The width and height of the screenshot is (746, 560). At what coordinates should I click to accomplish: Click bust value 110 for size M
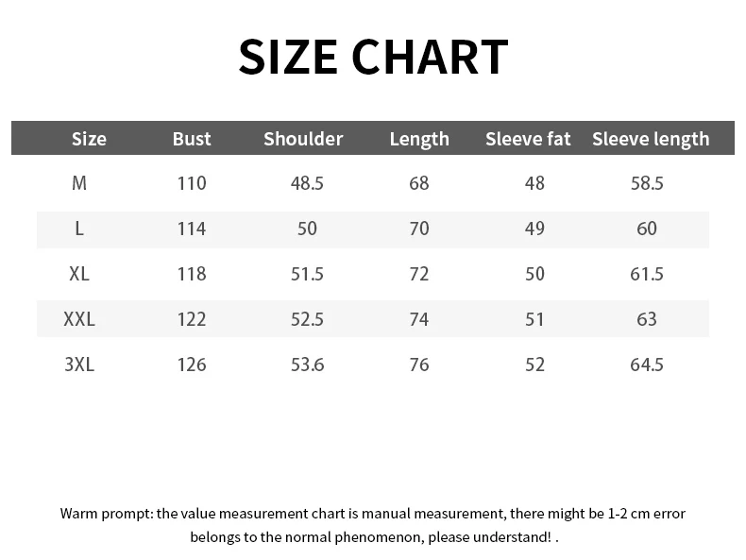click(x=192, y=183)
